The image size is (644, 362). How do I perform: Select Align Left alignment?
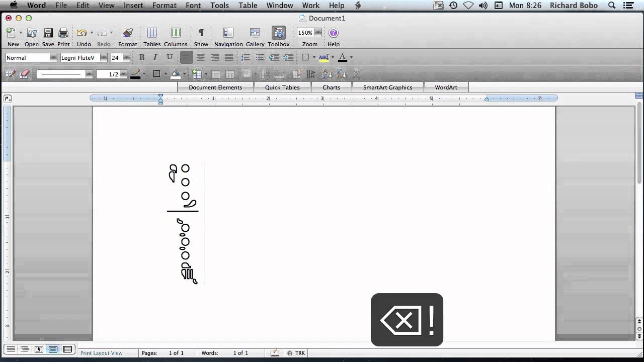point(186,58)
